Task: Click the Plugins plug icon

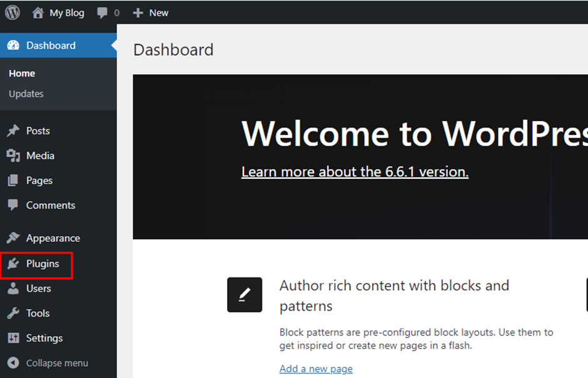Action: pyautogui.click(x=14, y=264)
